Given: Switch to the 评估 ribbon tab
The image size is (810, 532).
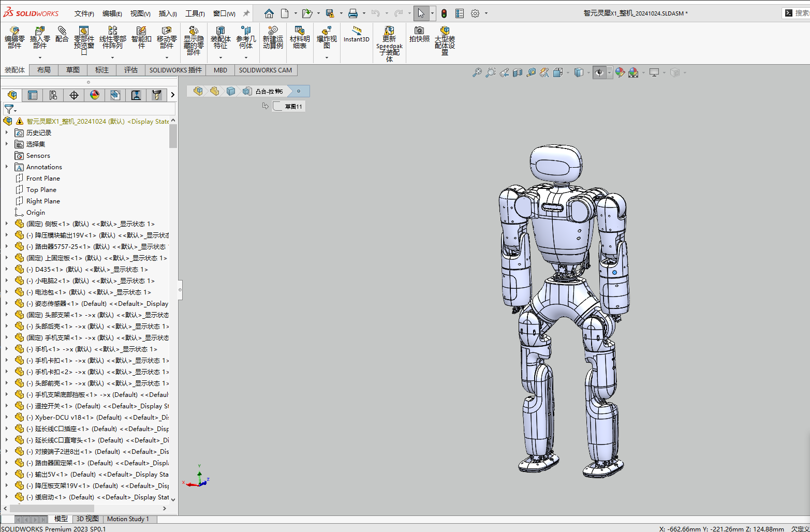Looking at the screenshot, I should pos(131,70).
